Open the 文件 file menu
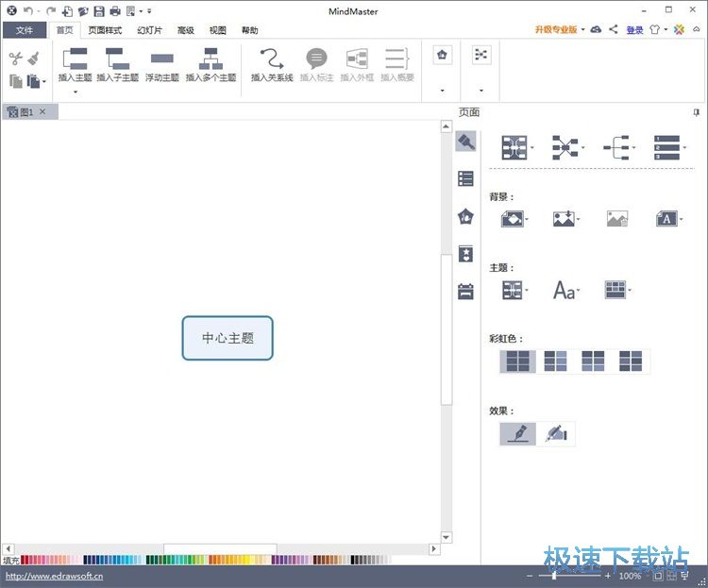Screen dimensions: 708x588 click(x=25, y=30)
